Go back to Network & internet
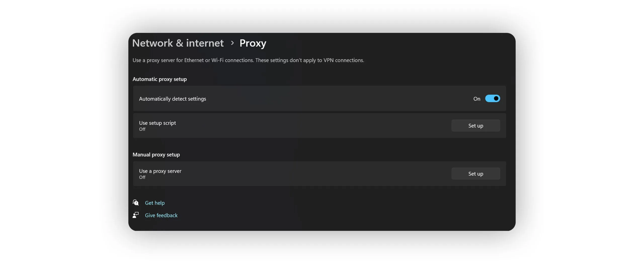 pos(178,43)
